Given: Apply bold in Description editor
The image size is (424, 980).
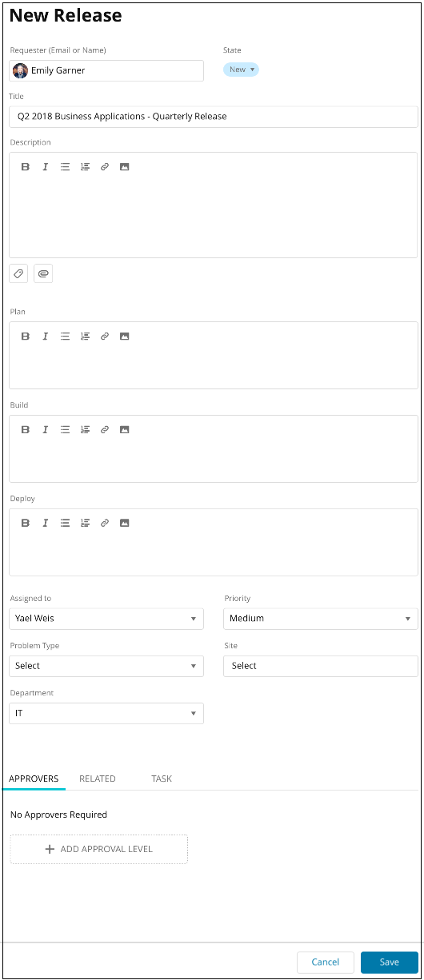Looking at the screenshot, I should (25, 167).
